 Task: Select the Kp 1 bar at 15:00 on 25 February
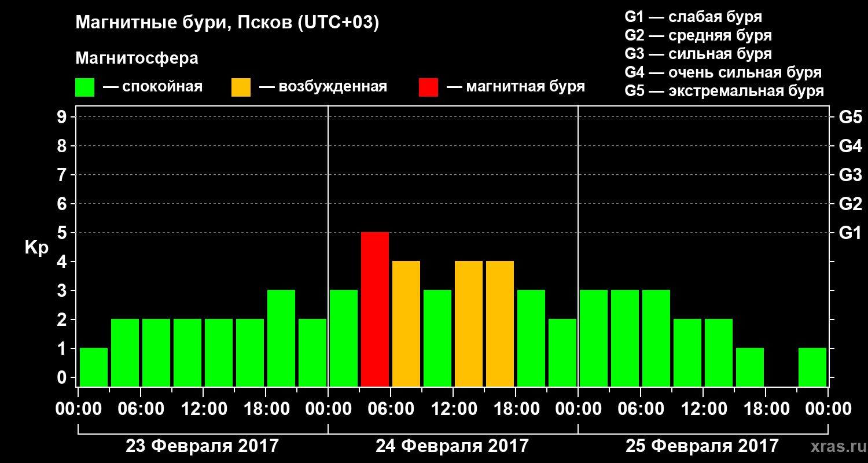[750, 367]
